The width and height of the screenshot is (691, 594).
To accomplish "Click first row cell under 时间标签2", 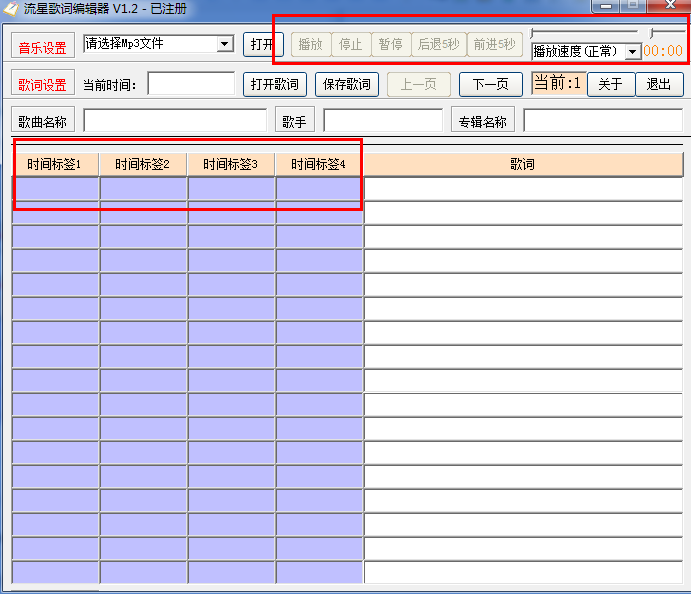I will tap(143, 189).
